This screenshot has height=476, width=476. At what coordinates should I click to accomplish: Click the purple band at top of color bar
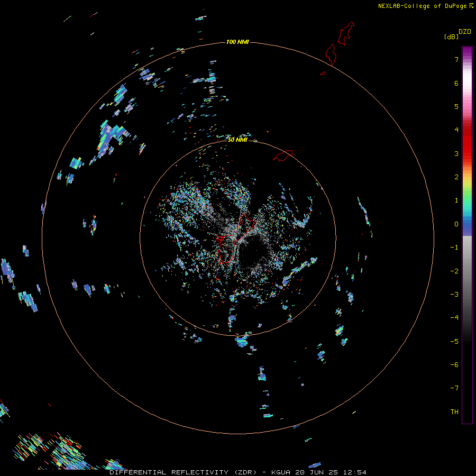[467, 52]
